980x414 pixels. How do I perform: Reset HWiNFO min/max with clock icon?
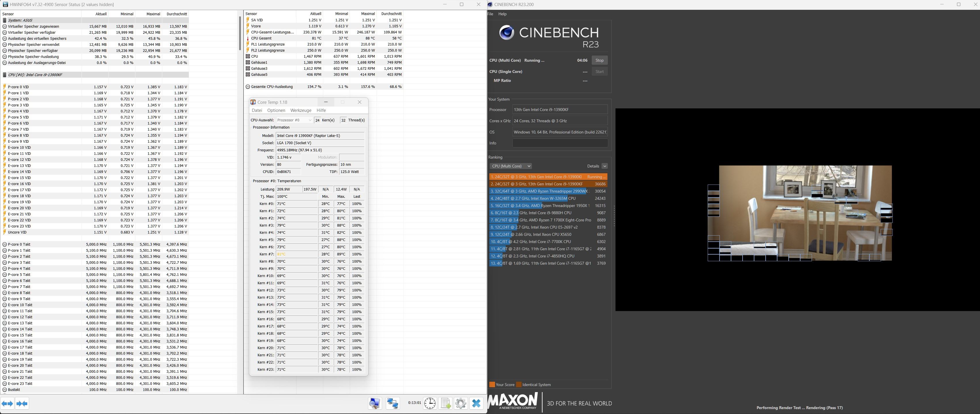coord(430,403)
